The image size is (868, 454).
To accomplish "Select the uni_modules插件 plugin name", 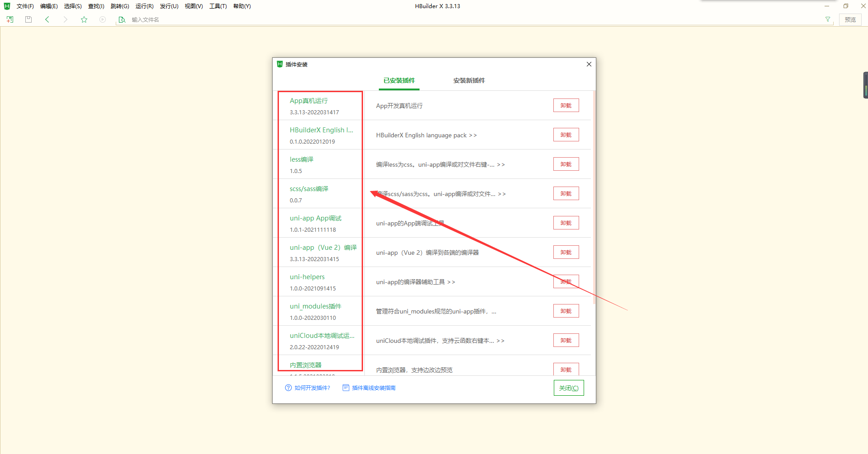I will 316,306.
